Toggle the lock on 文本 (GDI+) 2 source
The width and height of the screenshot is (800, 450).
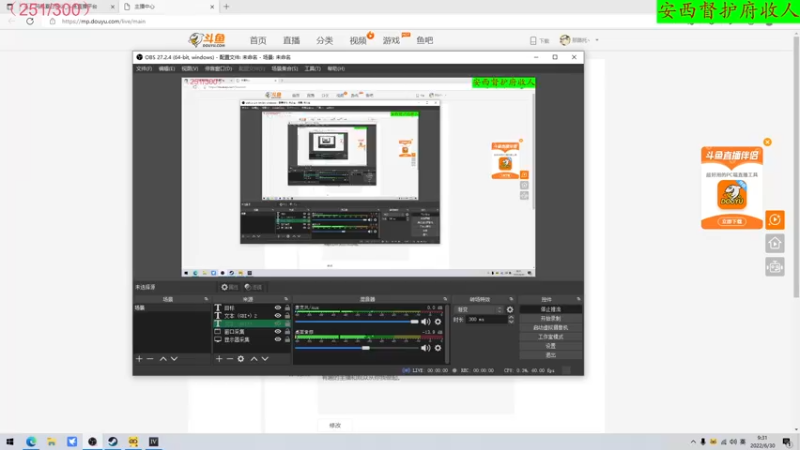click(287, 316)
